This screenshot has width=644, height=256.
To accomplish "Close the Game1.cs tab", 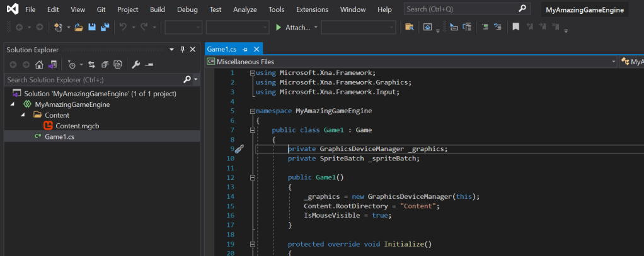I will (256, 50).
